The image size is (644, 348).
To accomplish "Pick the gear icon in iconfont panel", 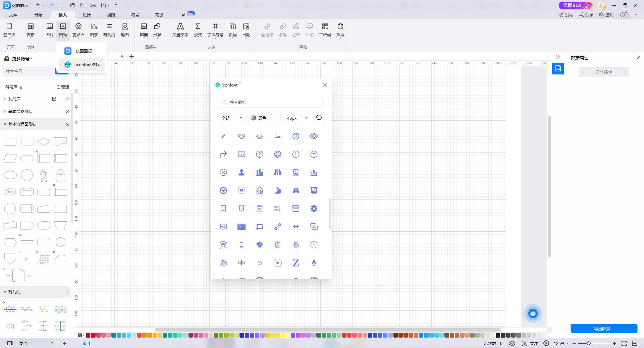I will (314, 209).
